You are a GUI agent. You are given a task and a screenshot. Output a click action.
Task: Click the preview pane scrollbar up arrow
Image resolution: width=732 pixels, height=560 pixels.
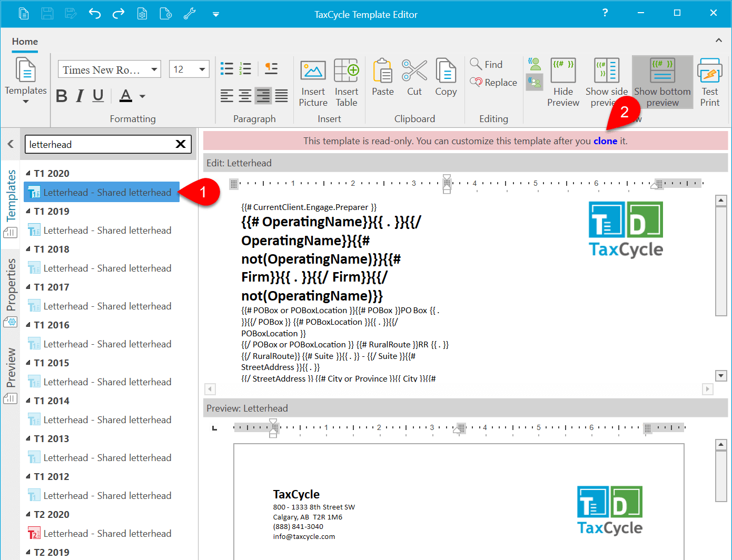pos(721,445)
